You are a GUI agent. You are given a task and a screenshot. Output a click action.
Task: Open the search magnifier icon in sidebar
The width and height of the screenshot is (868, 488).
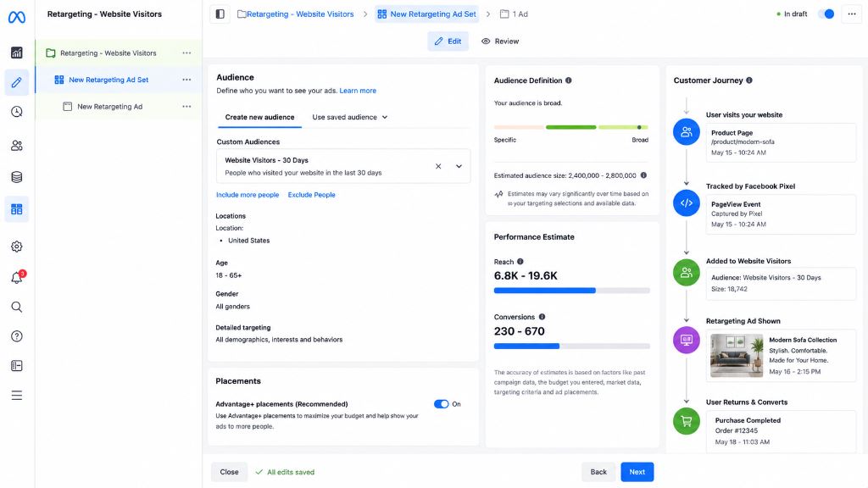pyautogui.click(x=17, y=307)
